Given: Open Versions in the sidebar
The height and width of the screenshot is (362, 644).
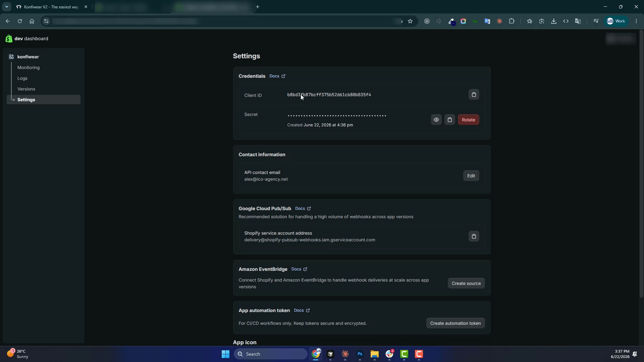Looking at the screenshot, I should [26, 89].
